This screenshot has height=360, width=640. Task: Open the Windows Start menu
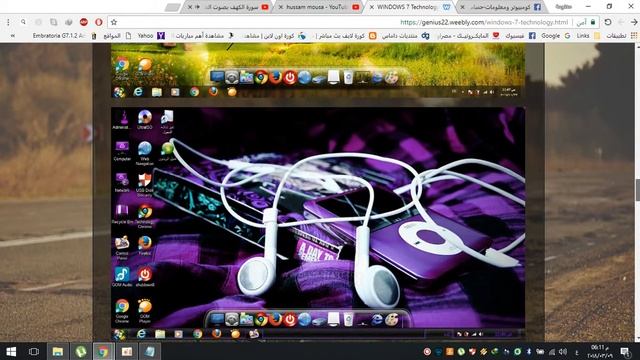click(11, 351)
